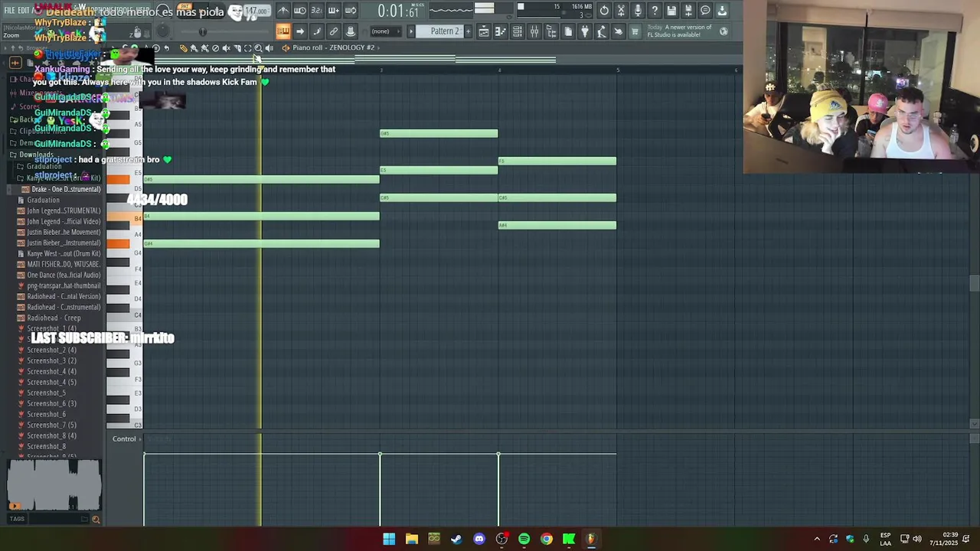Viewport: 980px width, 551px height.
Task: Open Spotify from the taskbar
Action: (x=524, y=539)
